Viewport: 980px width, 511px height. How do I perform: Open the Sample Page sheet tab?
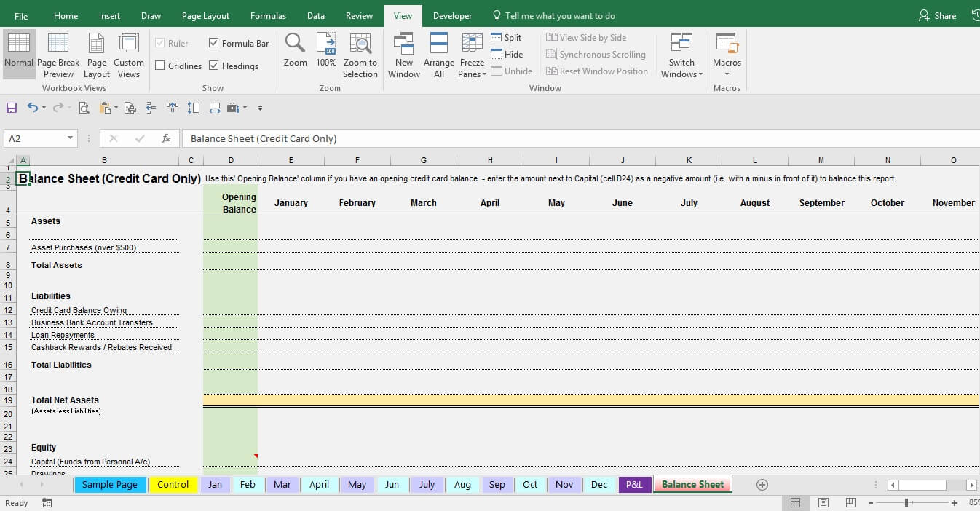(x=110, y=484)
